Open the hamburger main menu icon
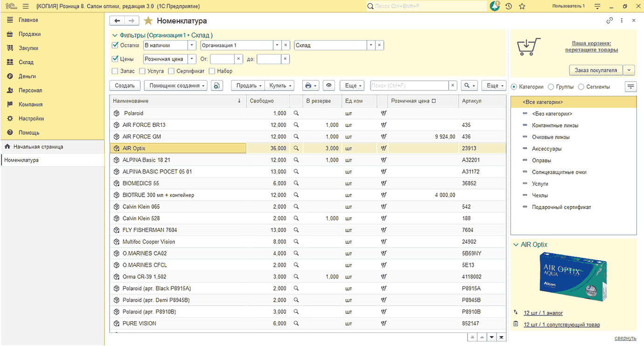The width and height of the screenshot is (644, 346). click(x=25, y=6)
